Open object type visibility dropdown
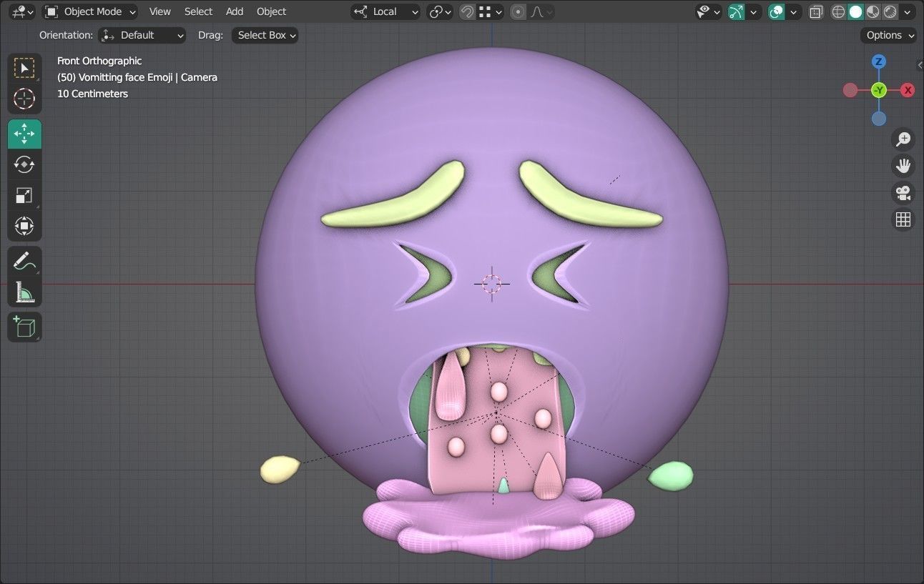This screenshot has height=584, width=924. coord(709,11)
